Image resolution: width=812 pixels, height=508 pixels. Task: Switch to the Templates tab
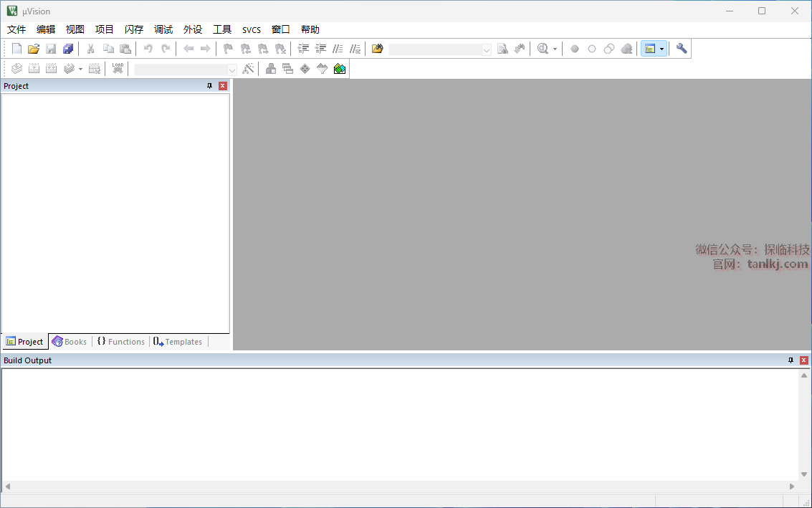178,342
